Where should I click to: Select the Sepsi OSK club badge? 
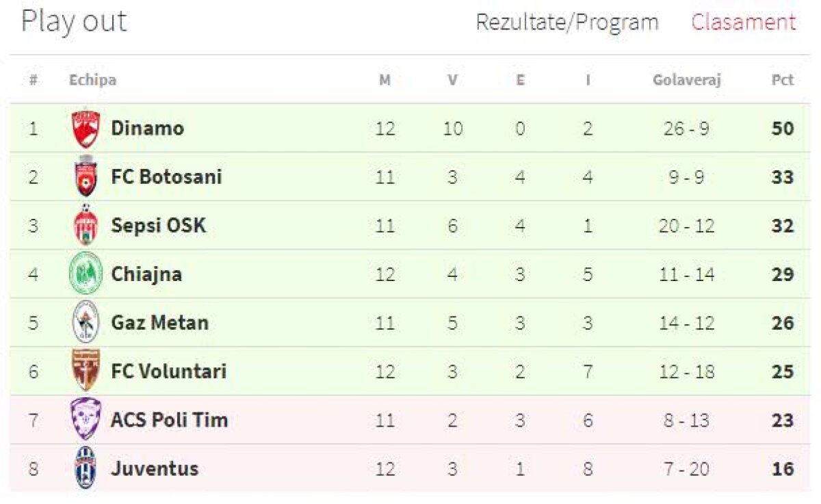(x=86, y=226)
